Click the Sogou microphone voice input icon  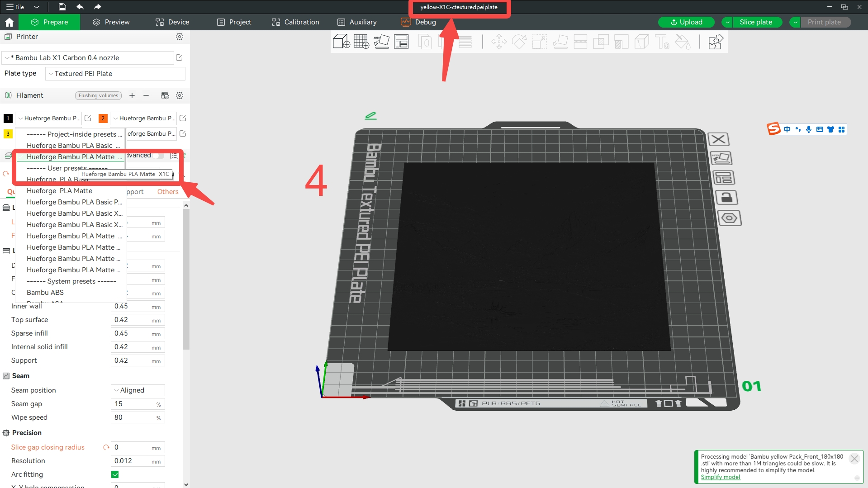pos(809,129)
